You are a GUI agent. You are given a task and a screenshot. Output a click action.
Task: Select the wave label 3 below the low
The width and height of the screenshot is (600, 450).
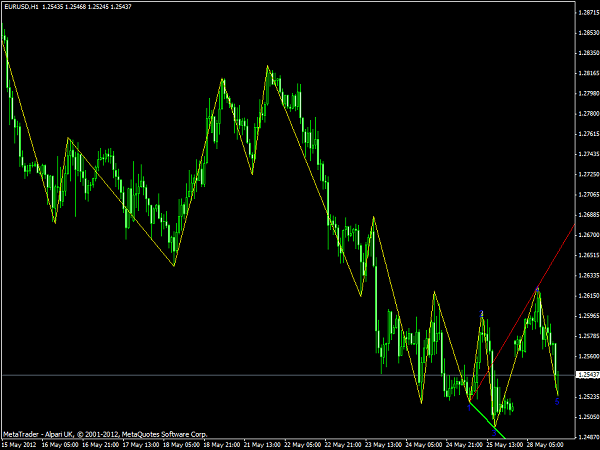click(494, 433)
